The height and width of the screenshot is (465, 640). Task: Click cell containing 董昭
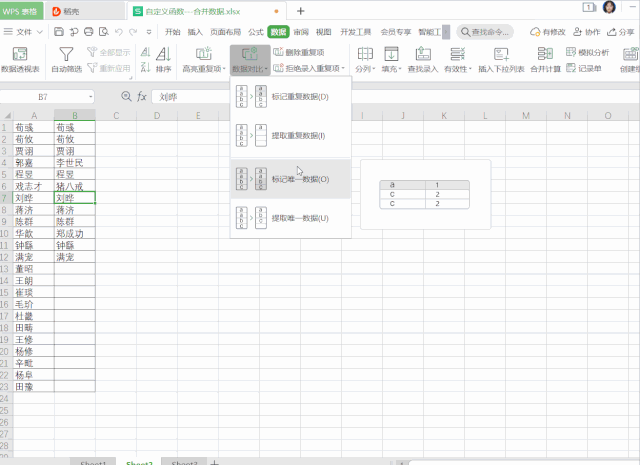(x=34, y=269)
